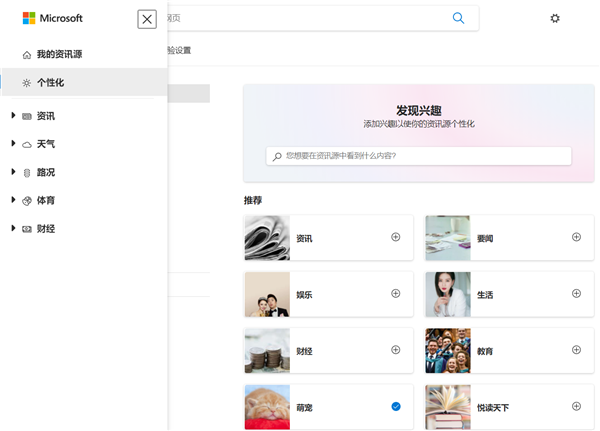Screen dimensions: 600x431
Task: Close the navigation side panel
Action: pos(147,19)
